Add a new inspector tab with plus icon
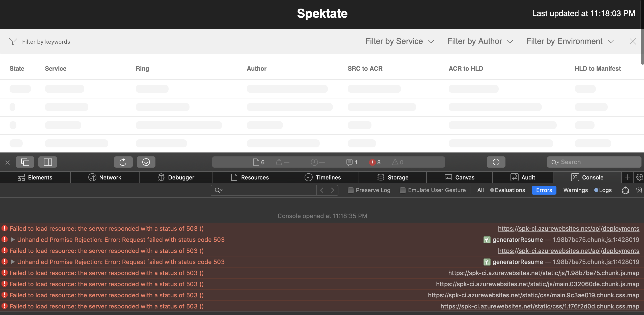The width and height of the screenshot is (644, 315). click(628, 177)
